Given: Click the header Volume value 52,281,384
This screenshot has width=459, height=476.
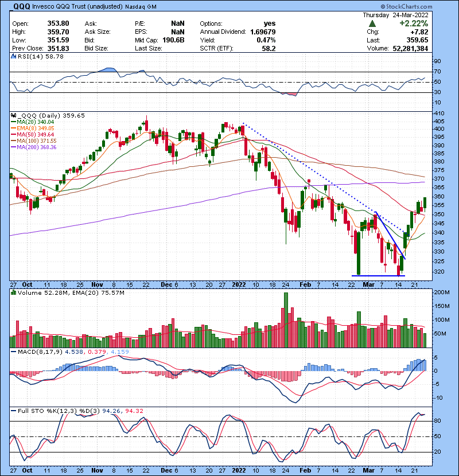Looking at the screenshot, I should [x=410, y=49].
